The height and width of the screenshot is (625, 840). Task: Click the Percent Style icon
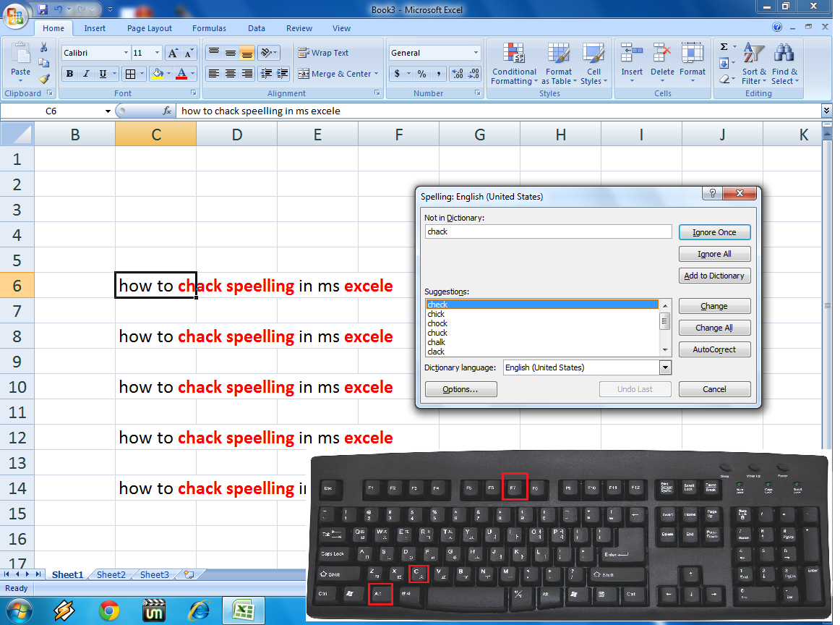pyautogui.click(x=421, y=73)
